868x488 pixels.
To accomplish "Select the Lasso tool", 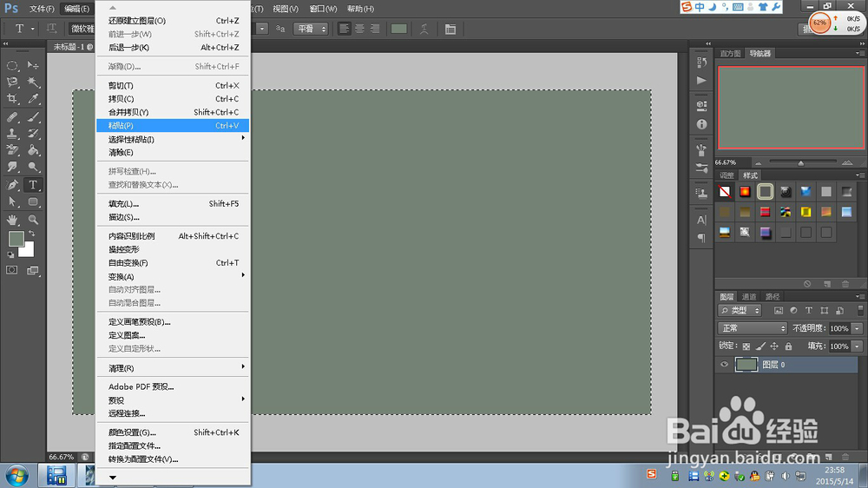I will [12, 82].
